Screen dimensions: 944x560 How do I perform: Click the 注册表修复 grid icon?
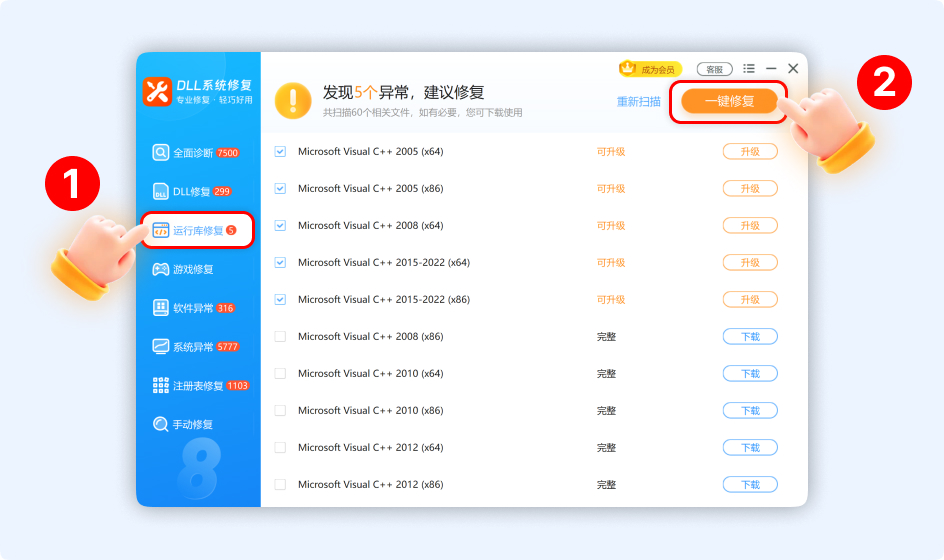coord(161,385)
